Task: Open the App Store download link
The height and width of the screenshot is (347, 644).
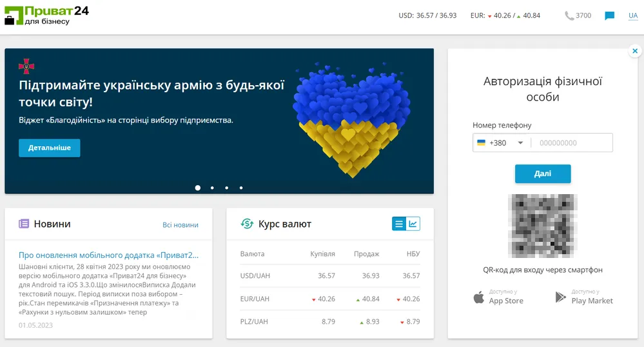Action: tap(498, 297)
